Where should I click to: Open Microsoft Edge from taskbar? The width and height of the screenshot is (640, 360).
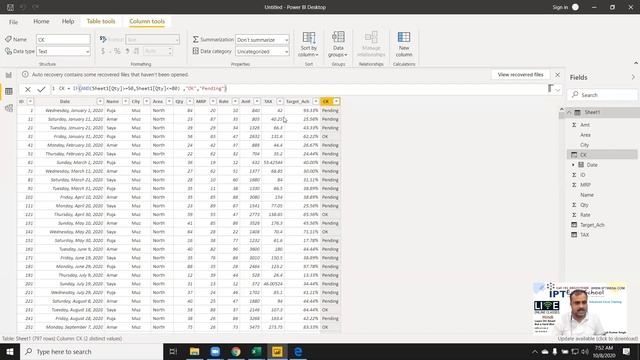coord(298,351)
